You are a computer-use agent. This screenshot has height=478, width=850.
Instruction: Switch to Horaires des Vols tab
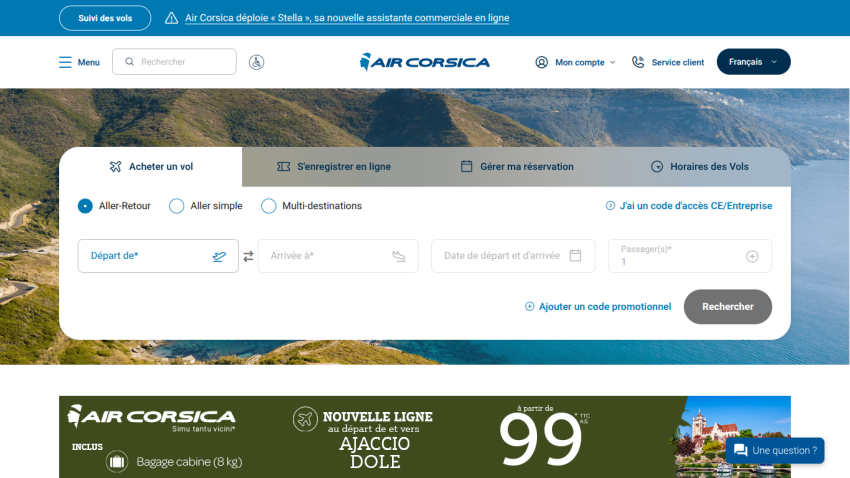pos(699,167)
